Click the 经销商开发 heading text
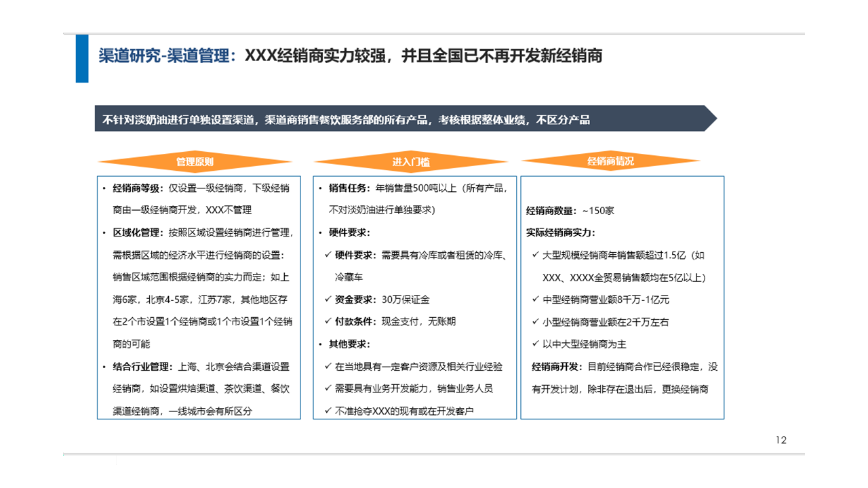This screenshot has height=488, width=868. coord(557,367)
